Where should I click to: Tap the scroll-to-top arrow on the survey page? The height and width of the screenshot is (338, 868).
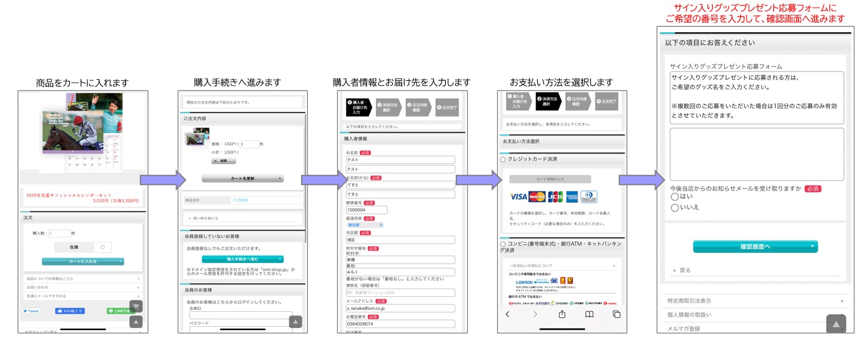click(x=836, y=324)
